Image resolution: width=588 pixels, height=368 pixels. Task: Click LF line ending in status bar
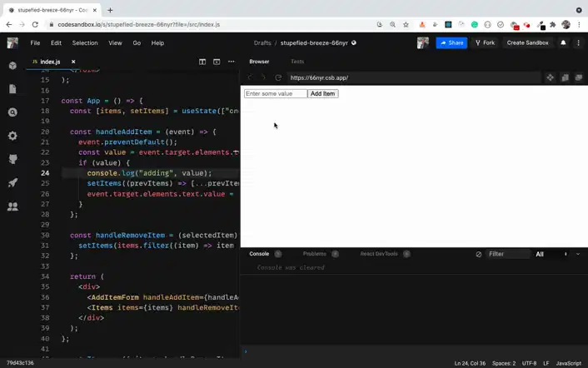[x=546, y=363]
